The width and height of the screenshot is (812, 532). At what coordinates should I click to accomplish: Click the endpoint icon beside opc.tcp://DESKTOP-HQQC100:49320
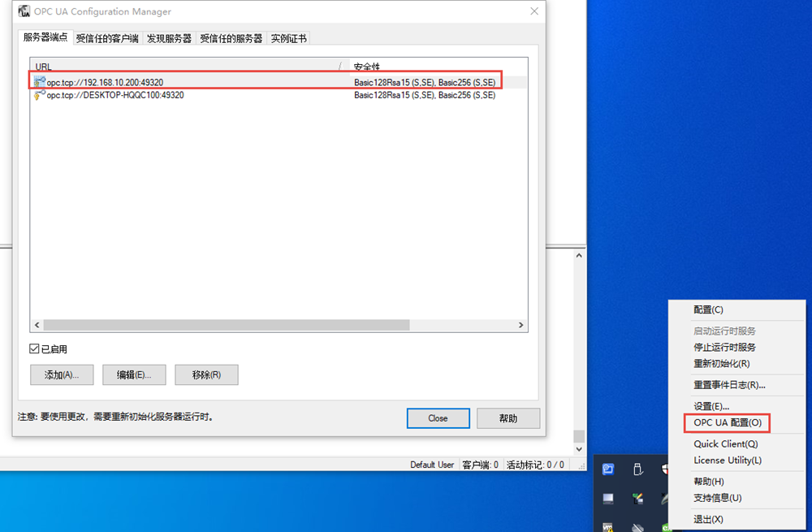point(39,95)
